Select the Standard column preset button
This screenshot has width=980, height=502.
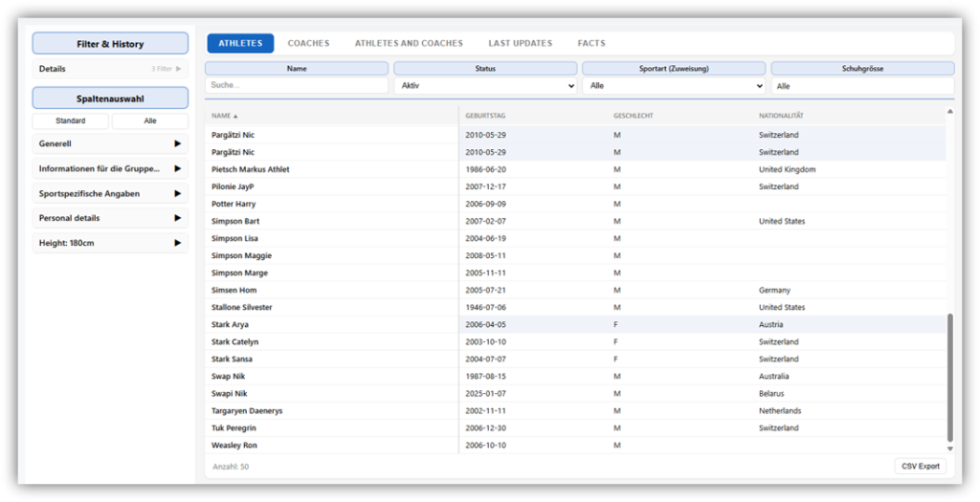tap(70, 120)
